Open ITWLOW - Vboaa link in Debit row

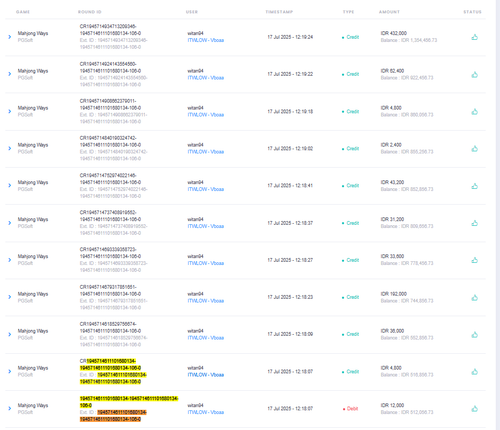(x=206, y=412)
